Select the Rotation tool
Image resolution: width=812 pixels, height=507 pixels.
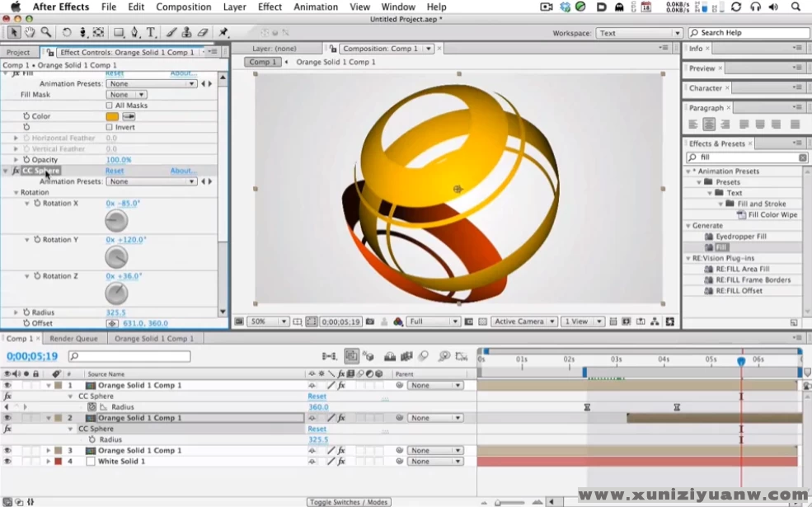(x=68, y=33)
